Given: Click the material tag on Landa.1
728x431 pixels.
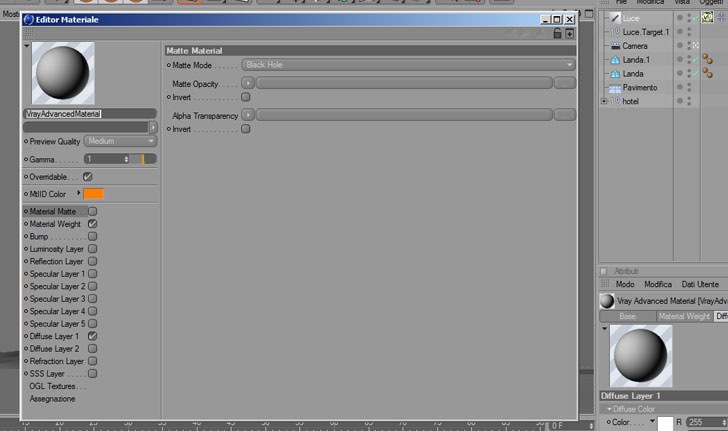Looking at the screenshot, I should (707, 59).
